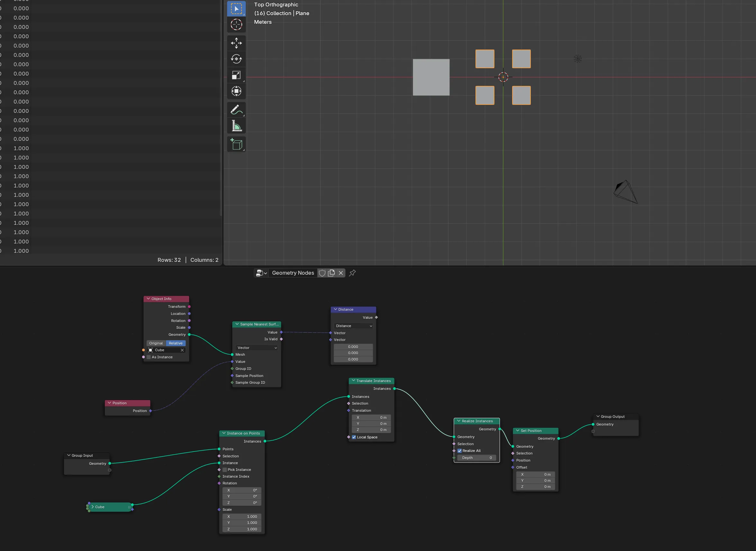Set Object Info to Original

pyautogui.click(x=156, y=343)
